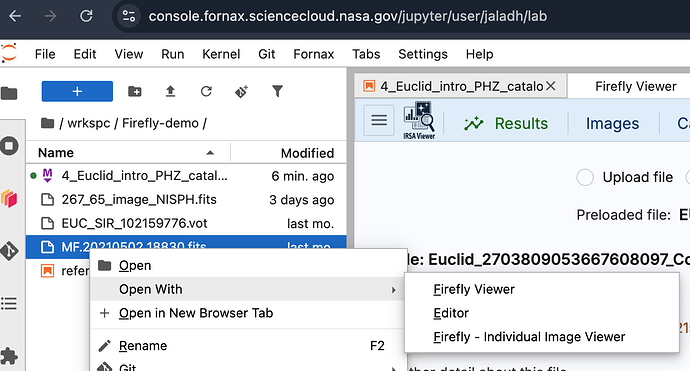Click the browser forward arrow
690x371 pixels.
click(50, 16)
